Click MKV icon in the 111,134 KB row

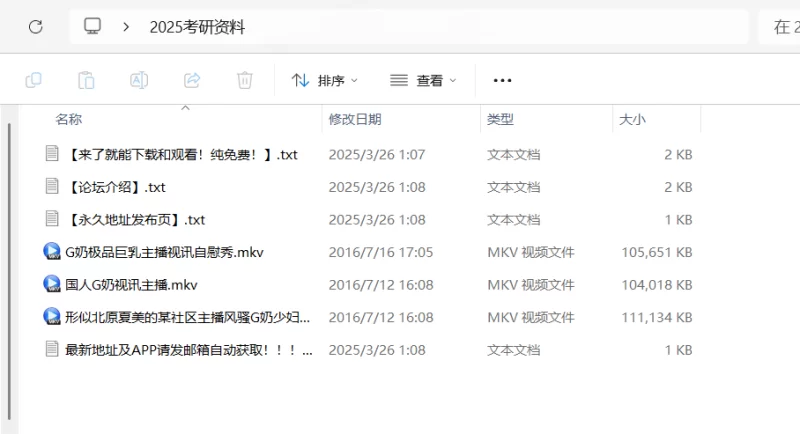pyautogui.click(x=52, y=317)
